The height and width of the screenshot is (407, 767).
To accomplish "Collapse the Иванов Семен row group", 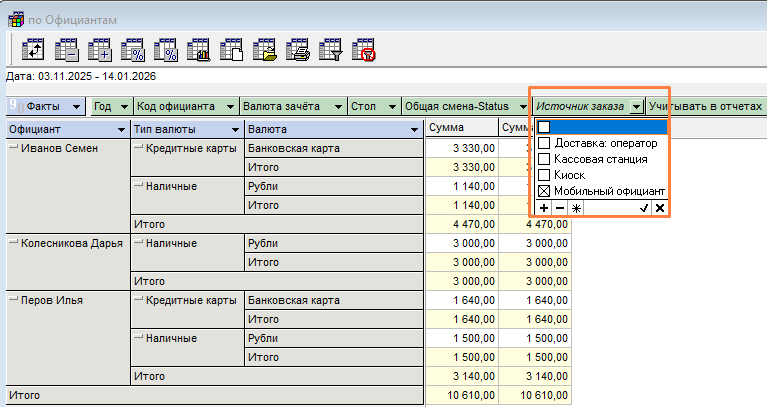I will point(14,148).
